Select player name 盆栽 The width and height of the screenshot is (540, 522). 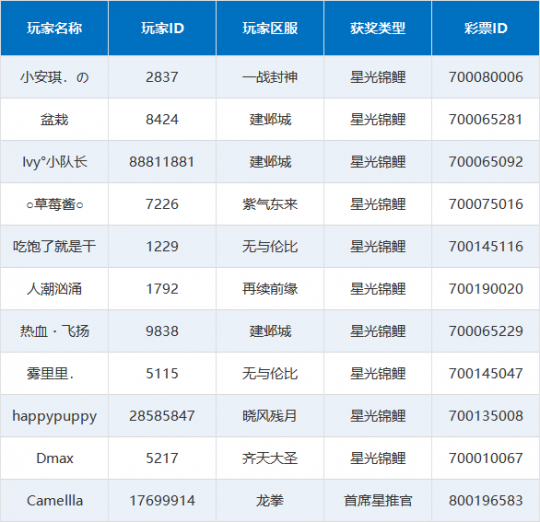tap(54, 119)
